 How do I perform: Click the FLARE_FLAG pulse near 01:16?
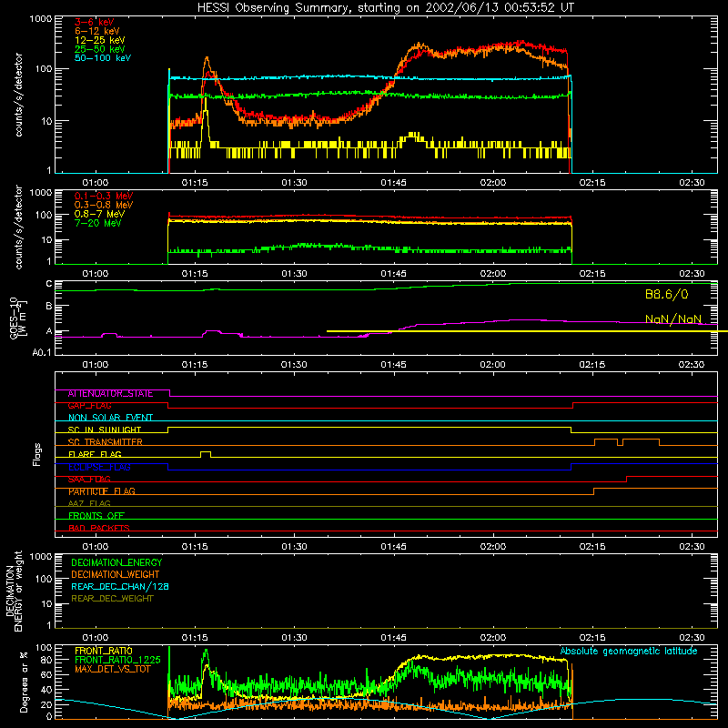(x=206, y=453)
